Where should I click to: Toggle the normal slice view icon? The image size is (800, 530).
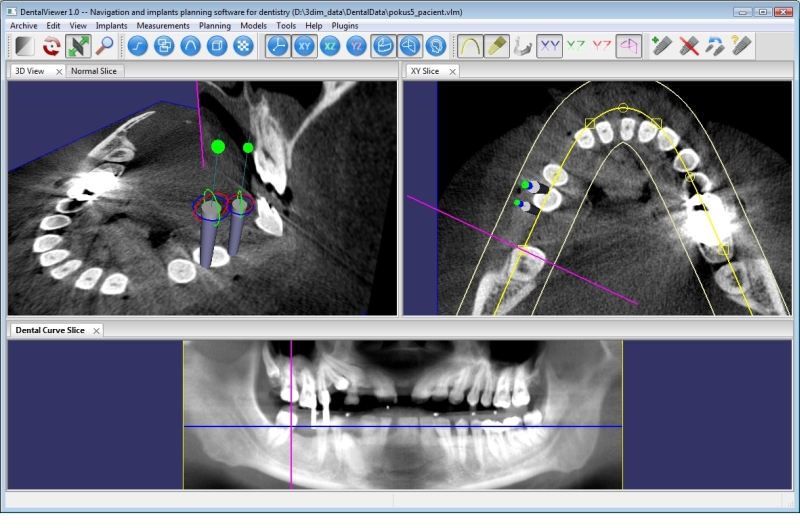click(410, 46)
